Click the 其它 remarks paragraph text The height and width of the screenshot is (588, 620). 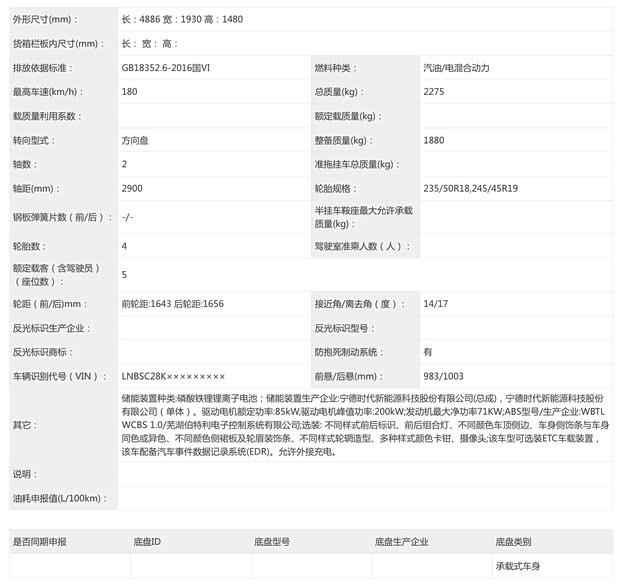coord(360,424)
